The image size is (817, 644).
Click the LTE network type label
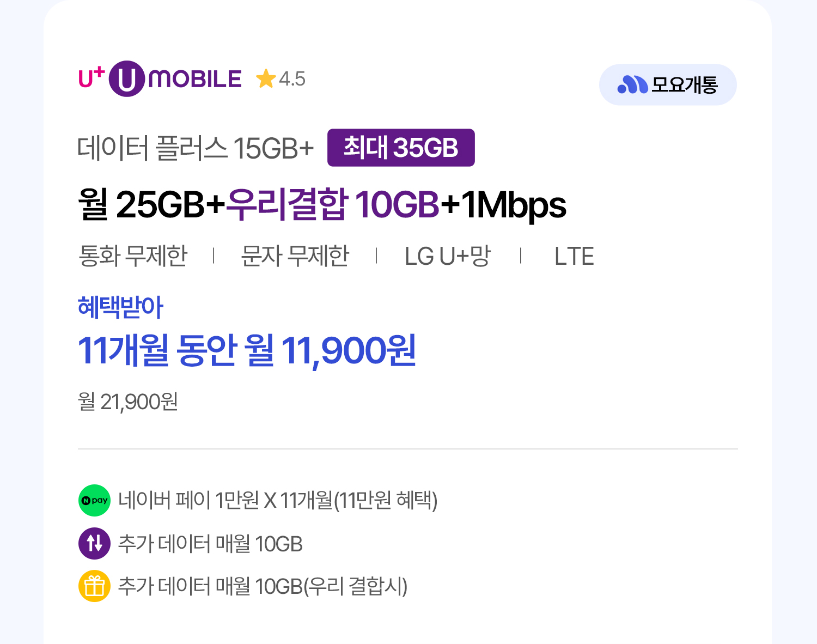(574, 256)
